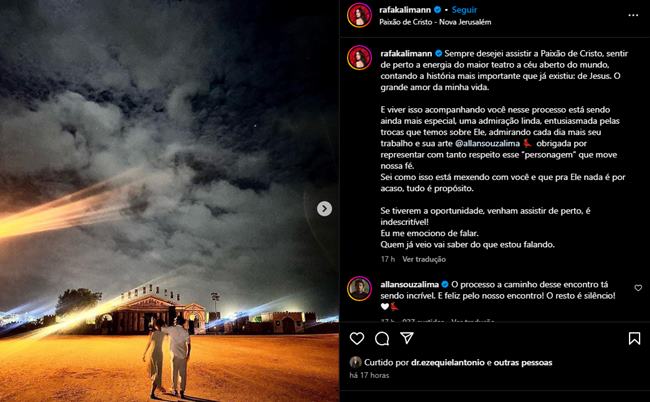650x402 pixels.
Task: Open comments with the speech bubble icon
Action: pos(382,339)
